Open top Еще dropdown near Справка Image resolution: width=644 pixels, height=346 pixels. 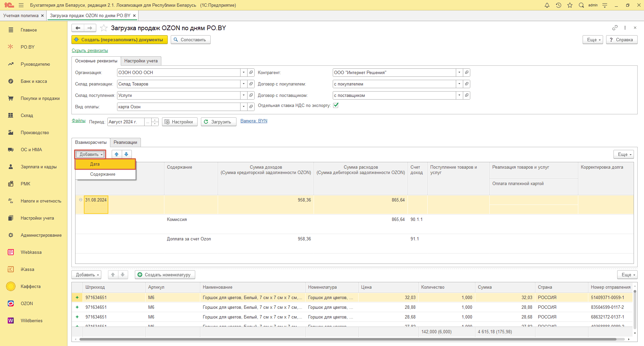pos(593,40)
